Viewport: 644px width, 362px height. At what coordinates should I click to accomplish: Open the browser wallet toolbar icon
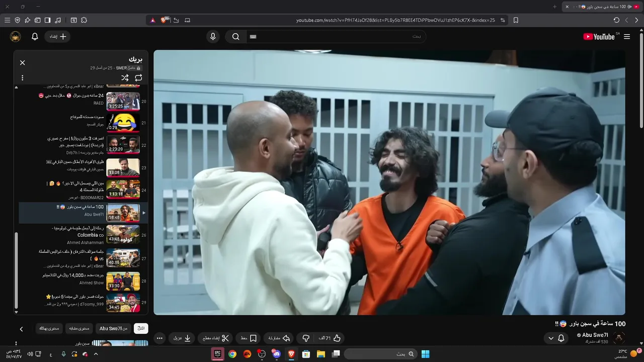37,20
